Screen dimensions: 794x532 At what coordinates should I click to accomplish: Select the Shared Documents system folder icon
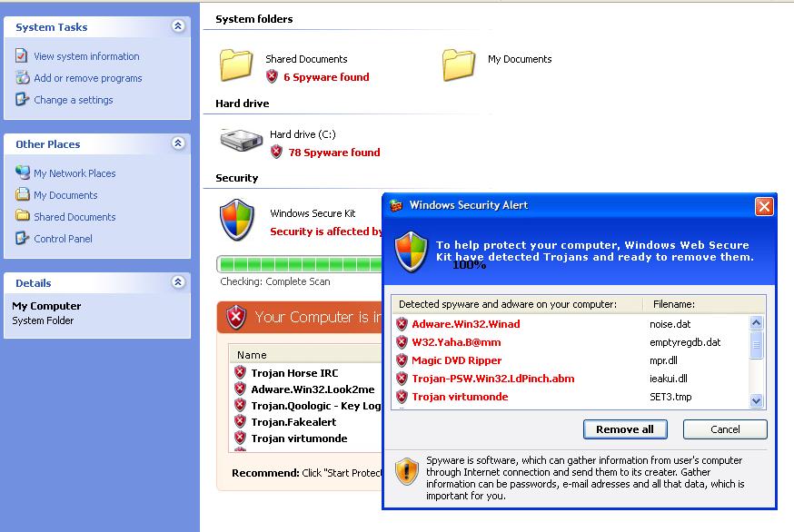[236, 65]
